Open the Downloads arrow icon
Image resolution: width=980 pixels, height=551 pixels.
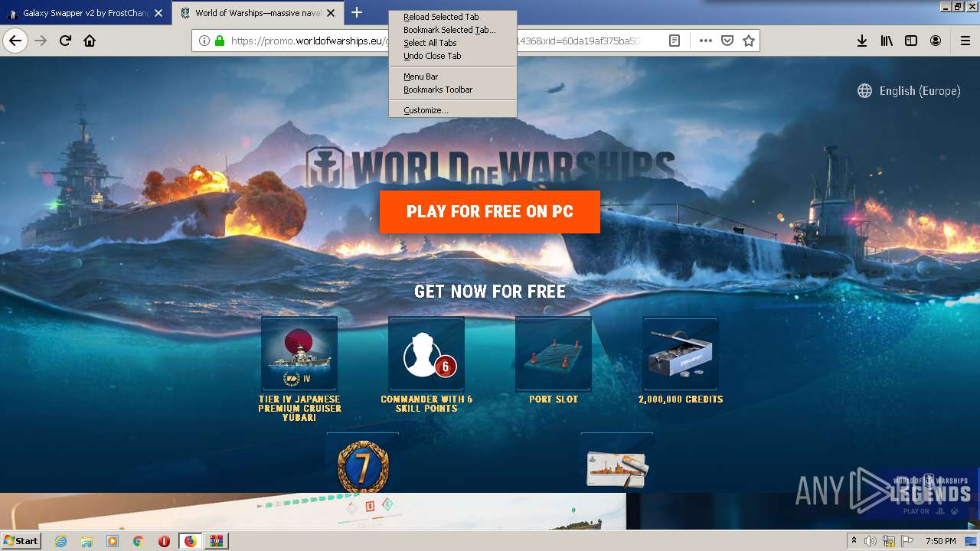point(862,41)
